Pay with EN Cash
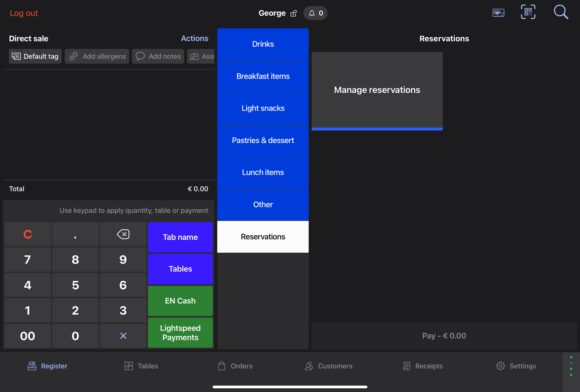 pos(180,301)
